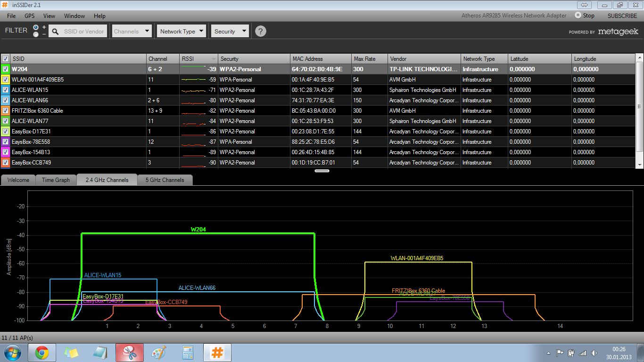
Task: Open Google Chrome from the taskbar
Action: coord(42,353)
